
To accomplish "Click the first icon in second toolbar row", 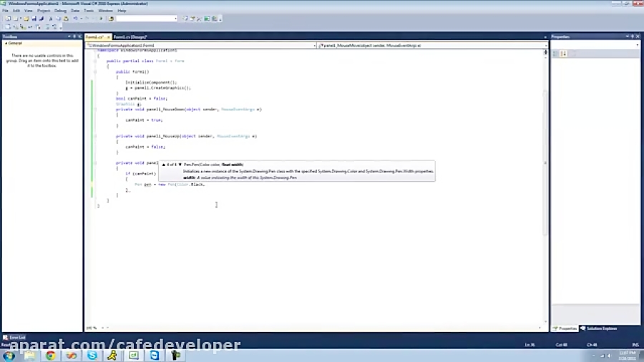I will [x=8, y=27].
